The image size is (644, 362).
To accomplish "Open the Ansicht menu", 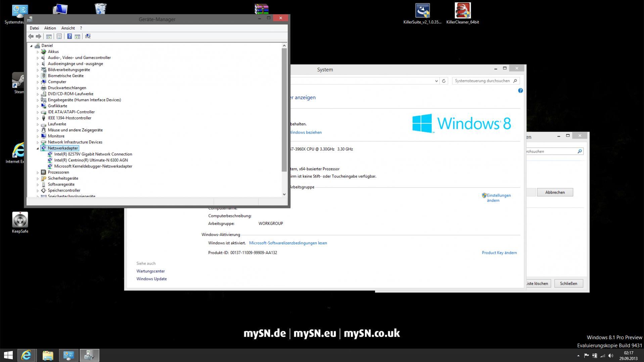I will [68, 28].
